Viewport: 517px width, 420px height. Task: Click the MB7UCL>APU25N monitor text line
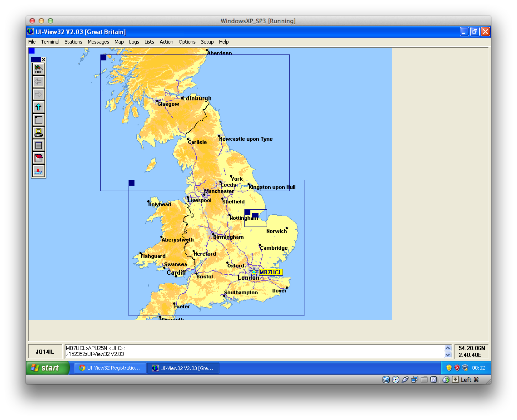coord(95,348)
